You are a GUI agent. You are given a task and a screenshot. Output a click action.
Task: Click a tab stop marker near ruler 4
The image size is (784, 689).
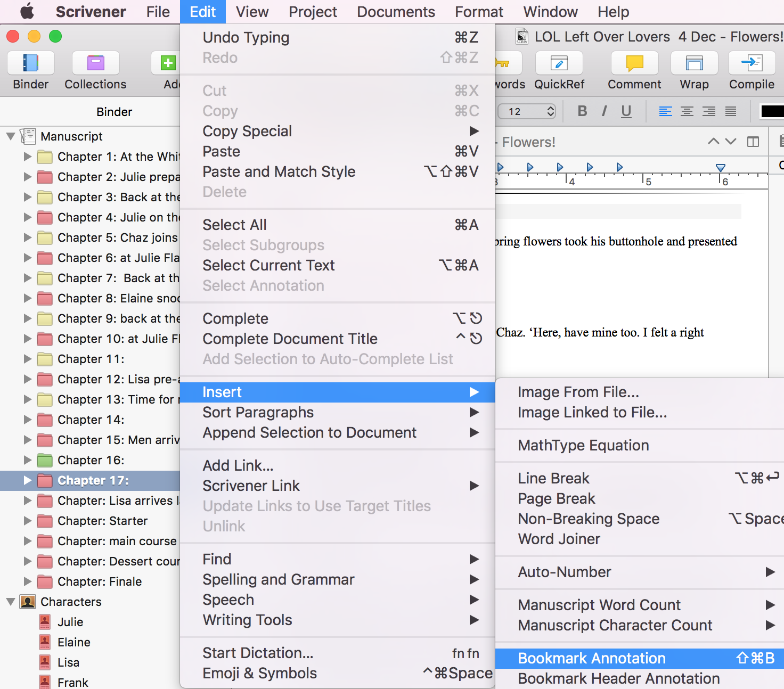pyautogui.click(x=560, y=167)
